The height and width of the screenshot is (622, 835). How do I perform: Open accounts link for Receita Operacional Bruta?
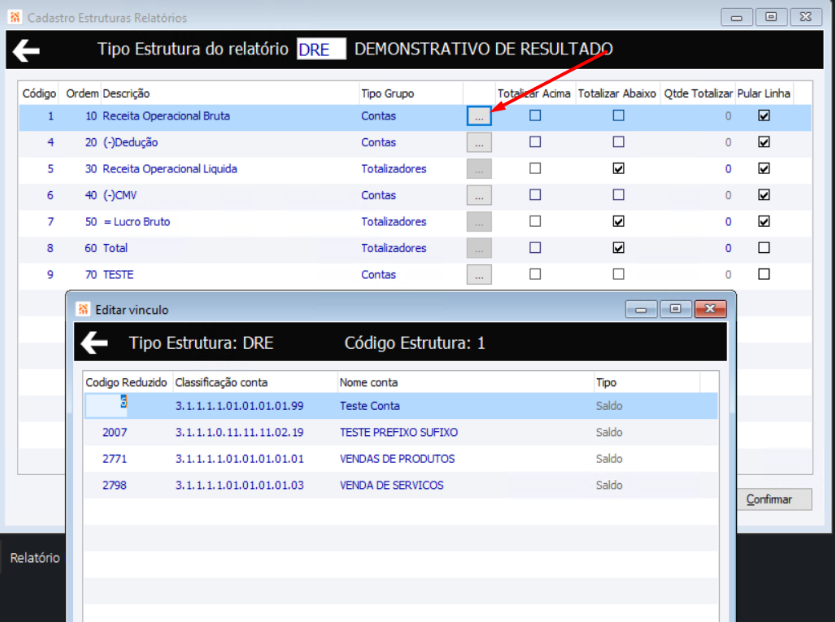point(479,116)
